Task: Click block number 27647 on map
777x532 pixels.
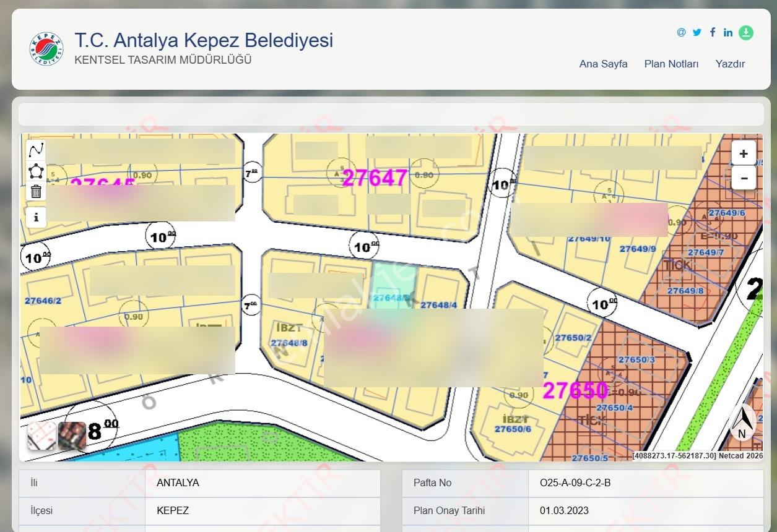Action: (375, 178)
